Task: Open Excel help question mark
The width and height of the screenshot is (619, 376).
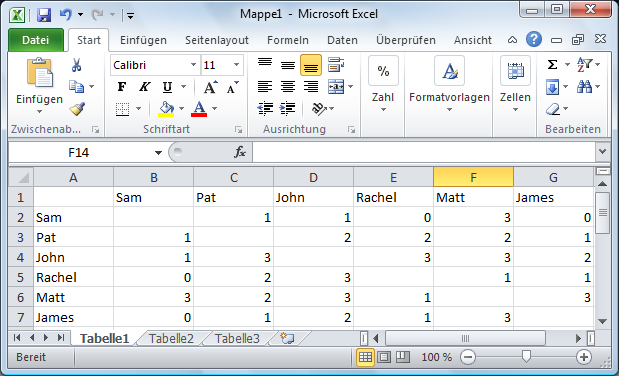Action: point(534,39)
